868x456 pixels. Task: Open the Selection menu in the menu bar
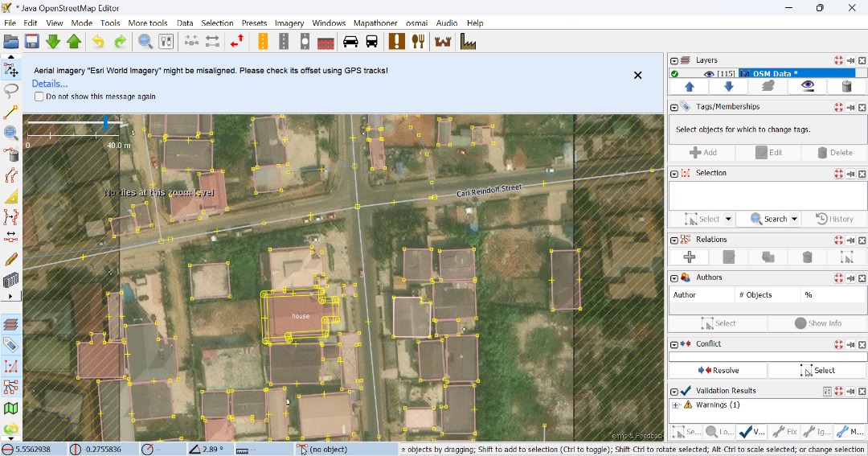(217, 23)
